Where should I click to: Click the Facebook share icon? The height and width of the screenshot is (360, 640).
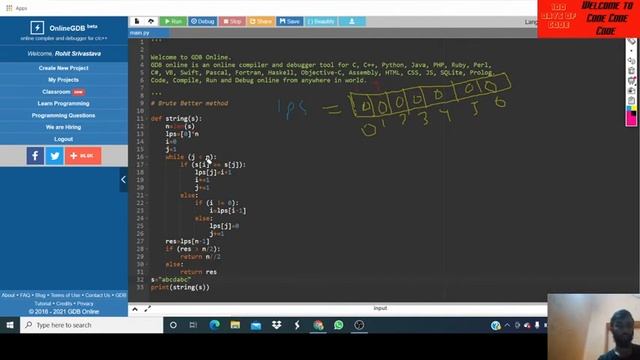click(x=35, y=156)
